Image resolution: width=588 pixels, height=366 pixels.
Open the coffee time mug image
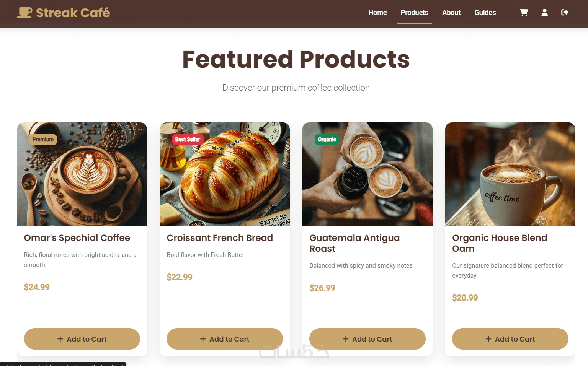(510, 174)
